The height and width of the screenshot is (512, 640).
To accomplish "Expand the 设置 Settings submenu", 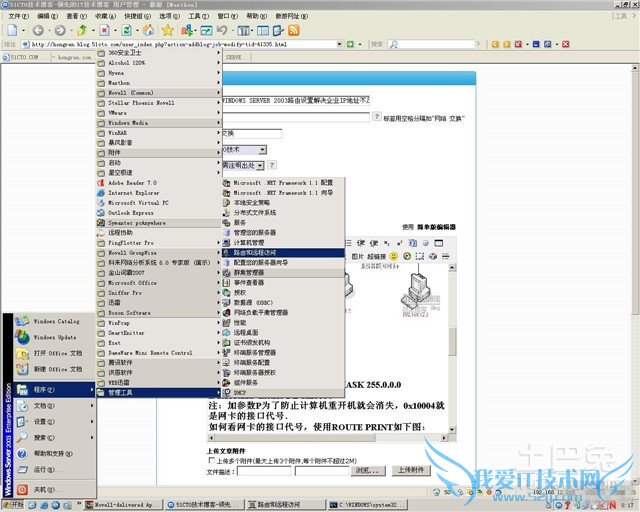I will coord(54,422).
